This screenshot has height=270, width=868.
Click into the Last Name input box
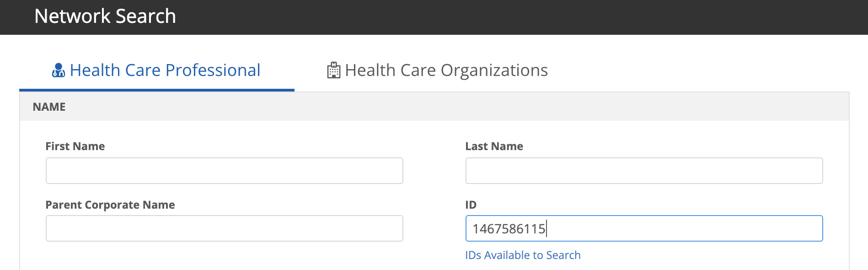tap(644, 171)
